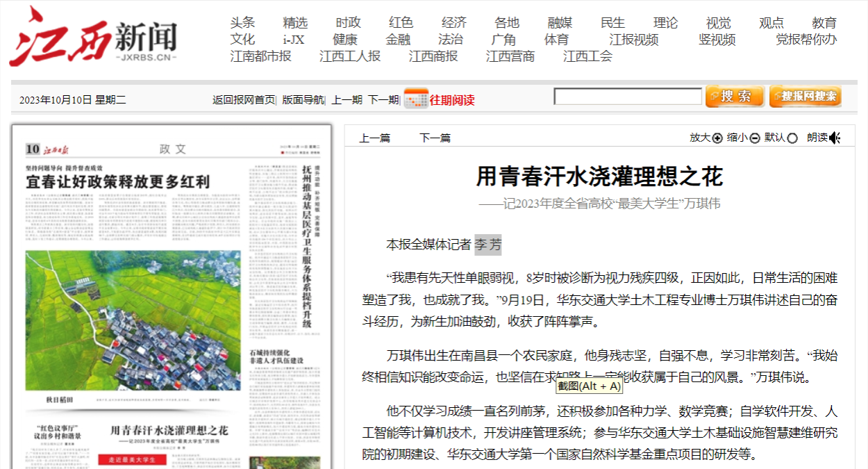Image resolution: width=868 pixels, height=469 pixels.
Task: Go to the 江报视频 section
Action: [633, 40]
